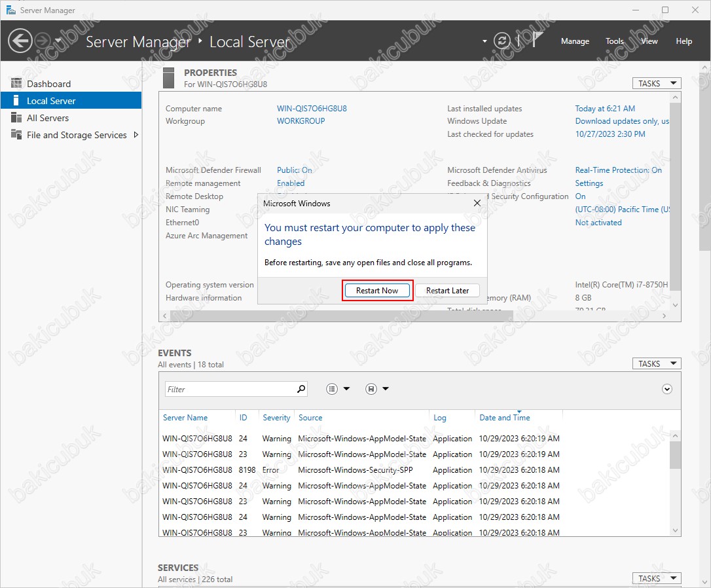Close the Microsoft Windows dialog
Image resolution: width=711 pixels, height=588 pixels.
click(x=477, y=203)
